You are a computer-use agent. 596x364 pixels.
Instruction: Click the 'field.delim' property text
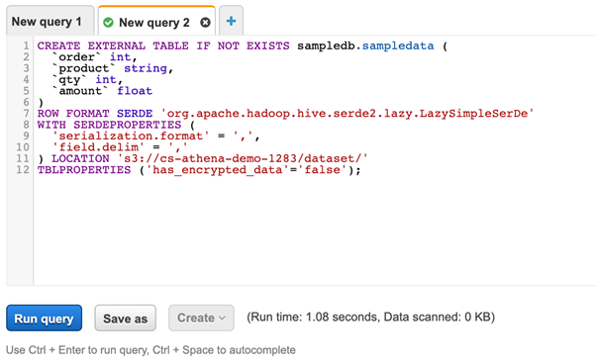pos(98,147)
